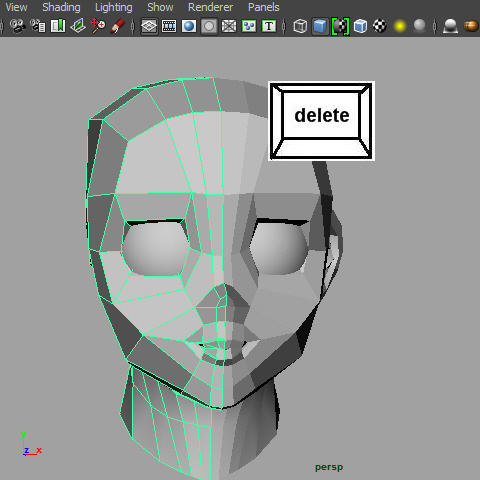Viewport: 480px width, 480px height.
Task: Click the Select Camera icon
Action: [x=18, y=26]
